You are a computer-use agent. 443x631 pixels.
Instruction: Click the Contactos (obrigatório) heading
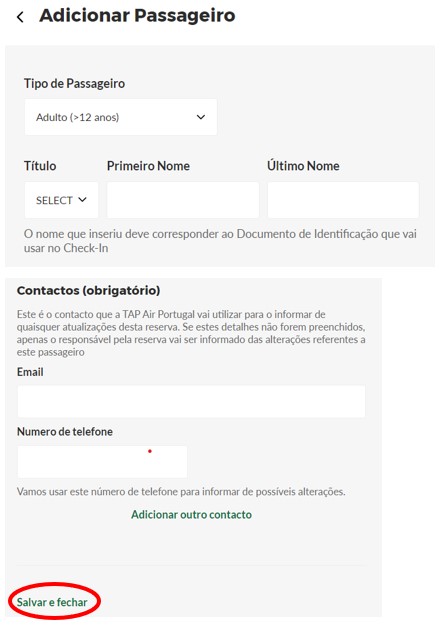89,290
